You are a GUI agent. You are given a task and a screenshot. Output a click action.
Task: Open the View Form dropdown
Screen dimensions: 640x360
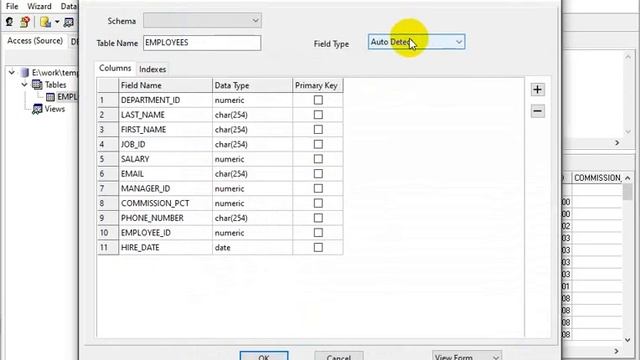point(467,357)
